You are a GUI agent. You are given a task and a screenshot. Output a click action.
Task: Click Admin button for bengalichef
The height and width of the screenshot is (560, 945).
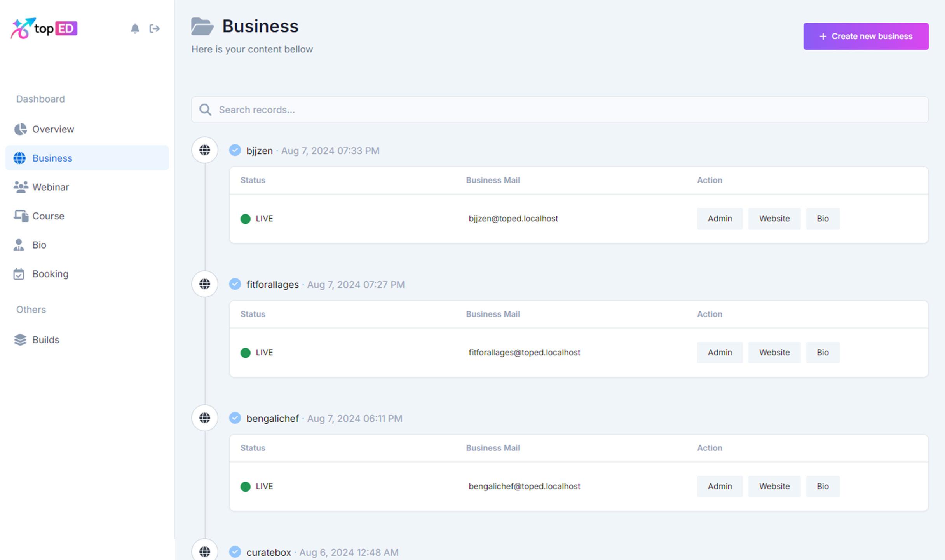click(720, 487)
